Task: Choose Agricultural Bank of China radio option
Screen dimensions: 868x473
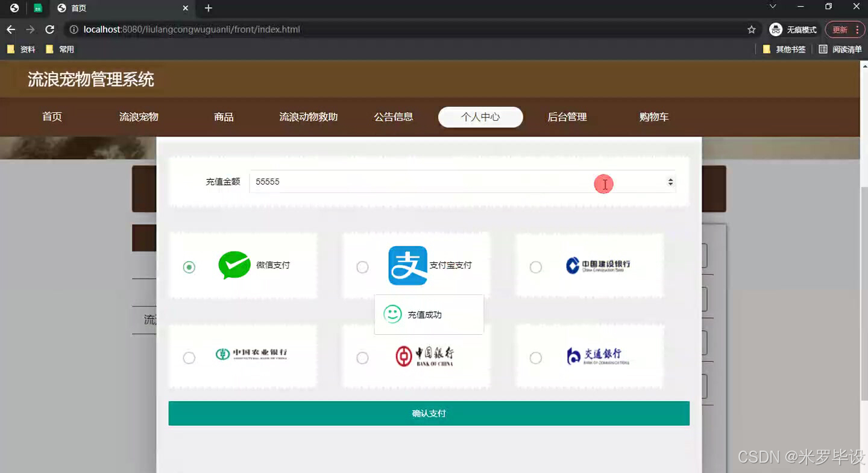Action: pos(189,358)
